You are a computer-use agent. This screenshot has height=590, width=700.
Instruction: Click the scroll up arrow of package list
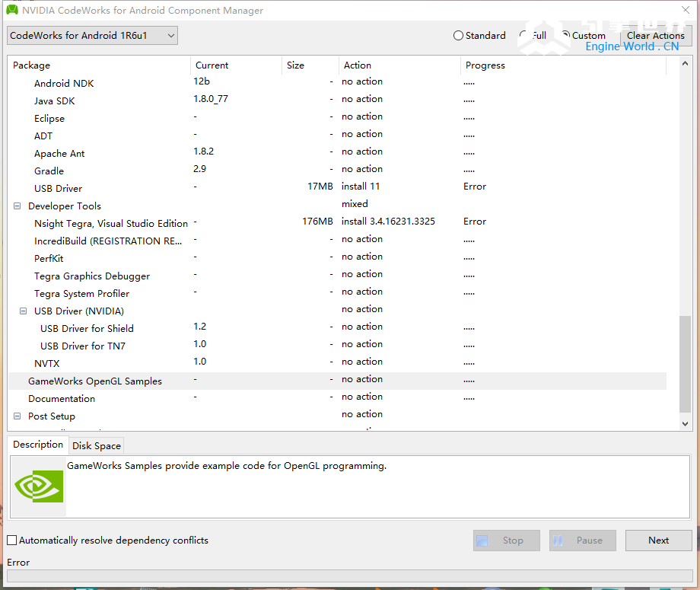pos(685,63)
